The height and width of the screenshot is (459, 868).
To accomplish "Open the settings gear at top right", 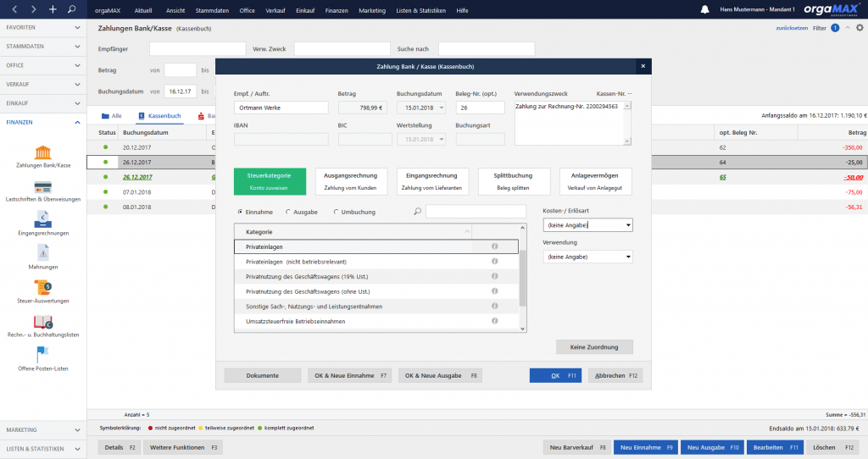I will click(860, 28).
